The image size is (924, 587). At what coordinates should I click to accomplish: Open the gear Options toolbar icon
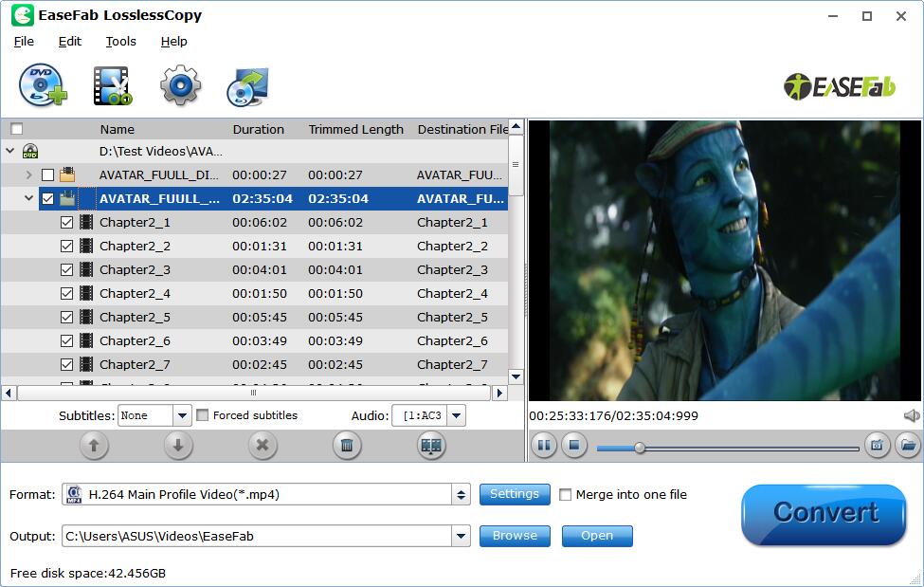pyautogui.click(x=180, y=85)
